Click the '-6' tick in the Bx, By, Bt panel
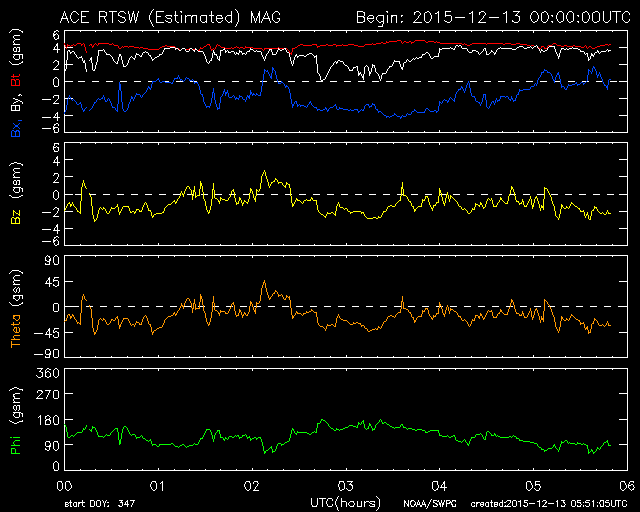Screen dimensions: 640x512 tap(50, 129)
